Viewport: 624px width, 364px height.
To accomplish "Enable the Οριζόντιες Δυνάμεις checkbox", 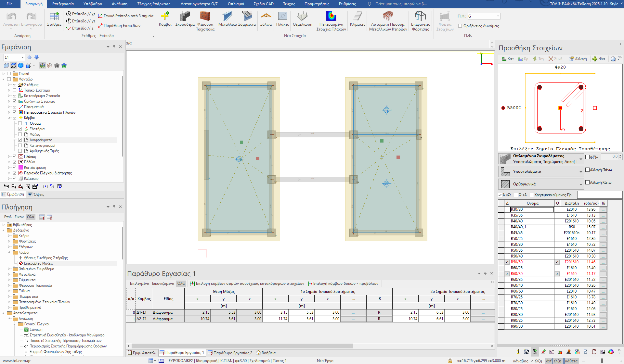I will 460,26.
